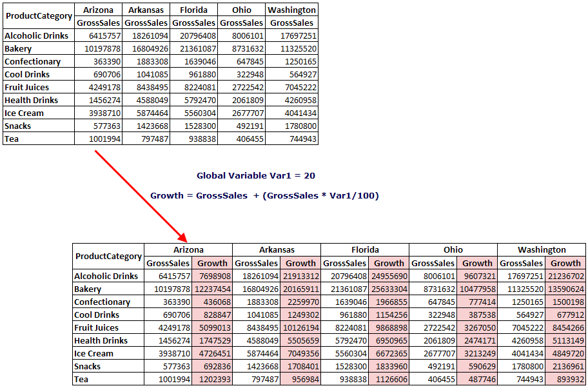
Task: Pick the Growth cell 1747529
Action: [212, 340]
